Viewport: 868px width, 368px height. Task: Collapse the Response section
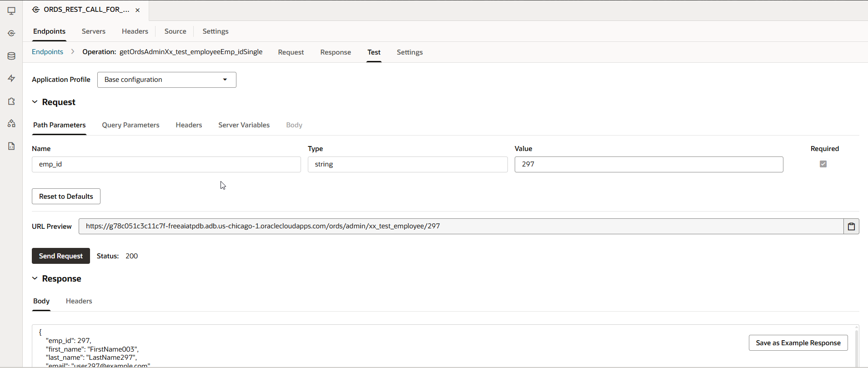(35, 278)
